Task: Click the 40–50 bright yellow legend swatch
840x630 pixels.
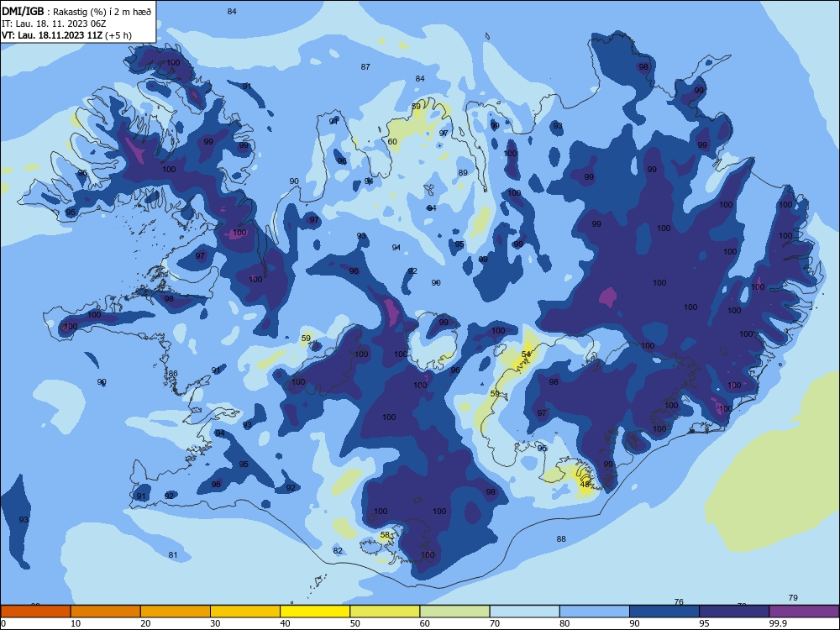Action: [x=315, y=612]
